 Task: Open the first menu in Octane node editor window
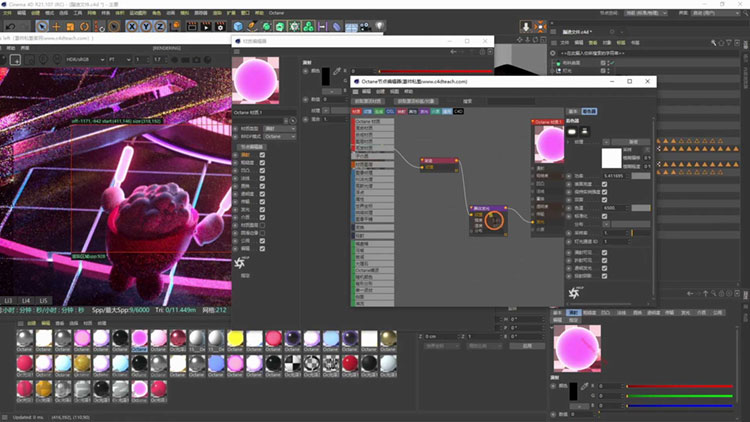coord(366,90)
